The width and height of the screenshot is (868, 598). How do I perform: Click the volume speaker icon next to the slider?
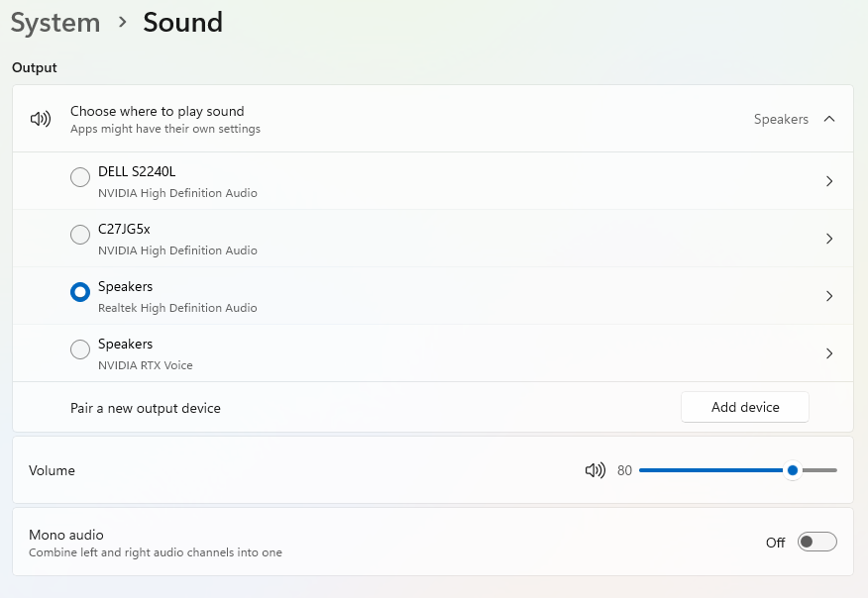[x=595, y=470]
